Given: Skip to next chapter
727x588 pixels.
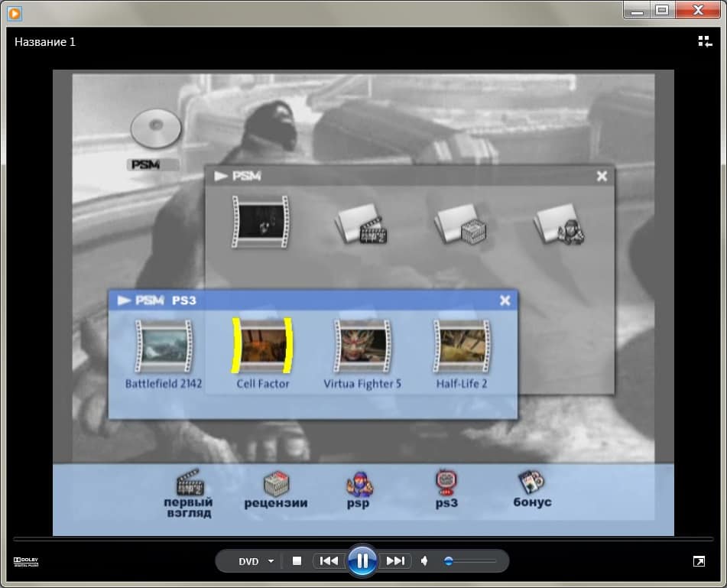Looking at the screenshot, I should click(395, 561).
